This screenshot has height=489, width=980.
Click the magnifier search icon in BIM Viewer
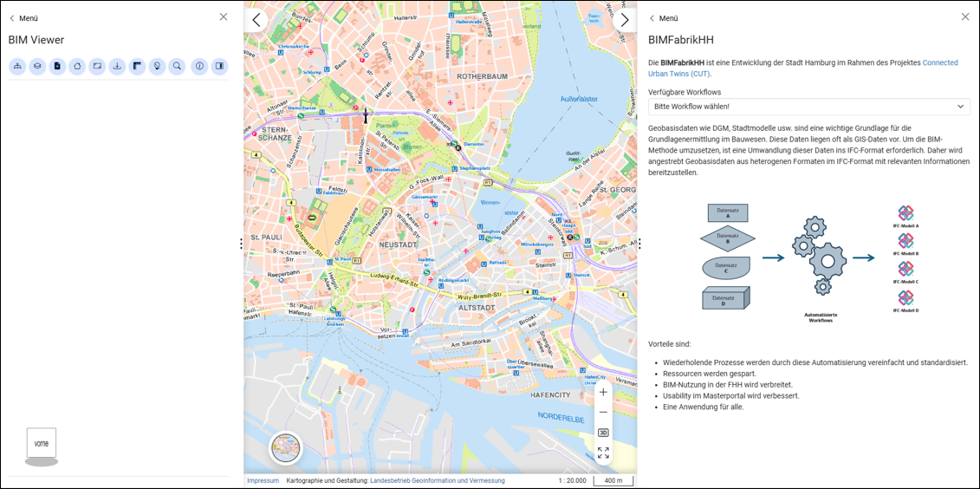(x=177, y=66)
